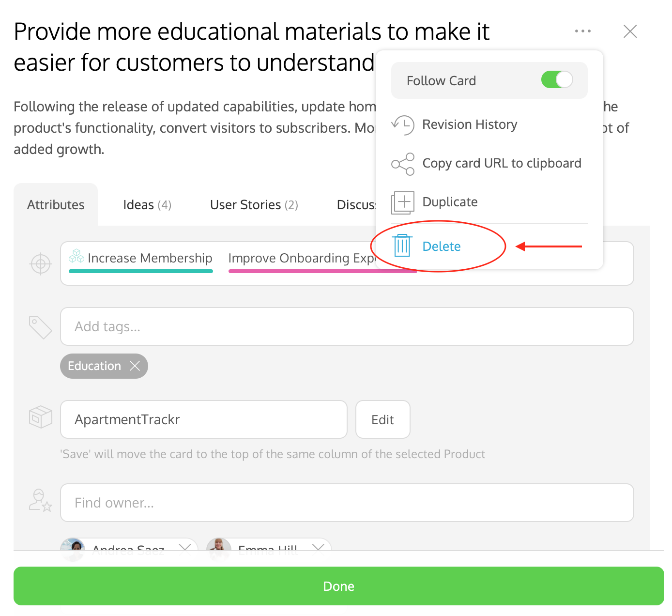Screen dimensions: 672x616
Task: Click the objectives target icon
Action: pyautogui.click(x=40, y=264)
